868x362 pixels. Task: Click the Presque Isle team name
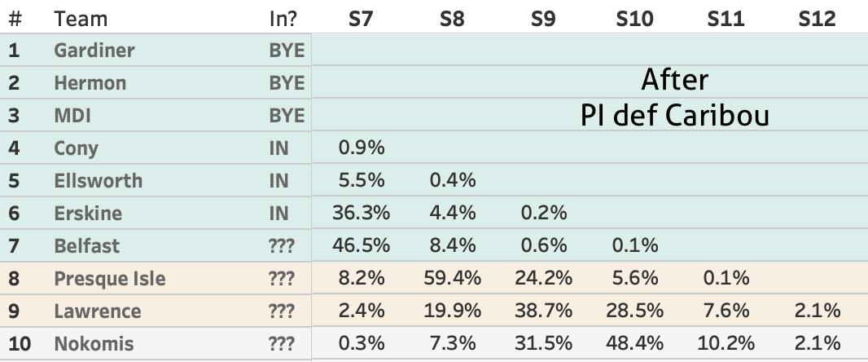click(110, 279)
